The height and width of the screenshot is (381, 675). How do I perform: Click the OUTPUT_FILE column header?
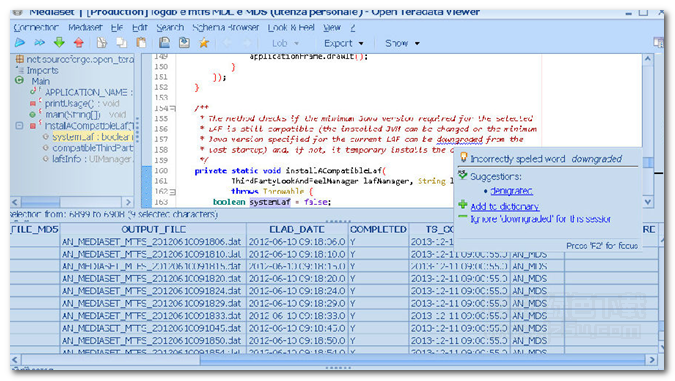point(153,229)
